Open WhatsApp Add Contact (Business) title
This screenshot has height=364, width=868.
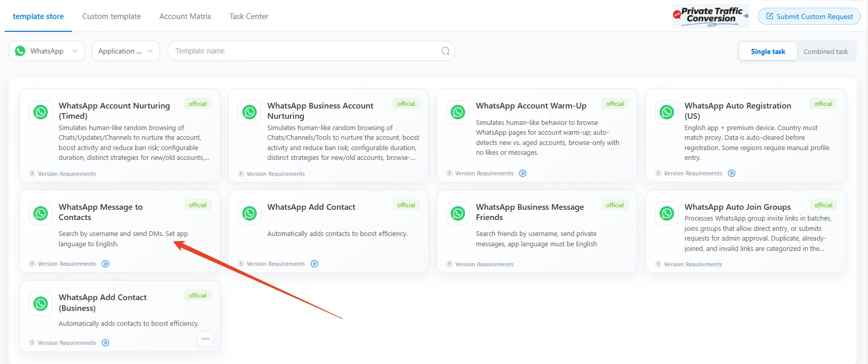[x=103, y=303]
